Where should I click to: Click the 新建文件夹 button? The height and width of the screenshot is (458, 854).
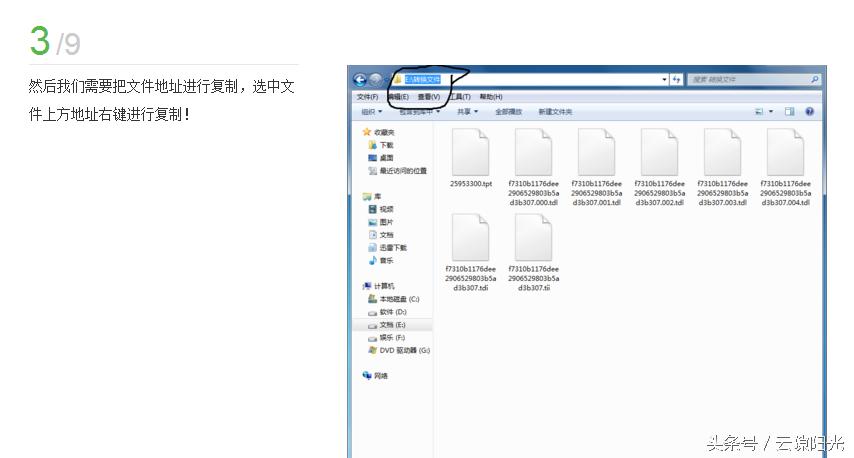(x=555, y=112)
